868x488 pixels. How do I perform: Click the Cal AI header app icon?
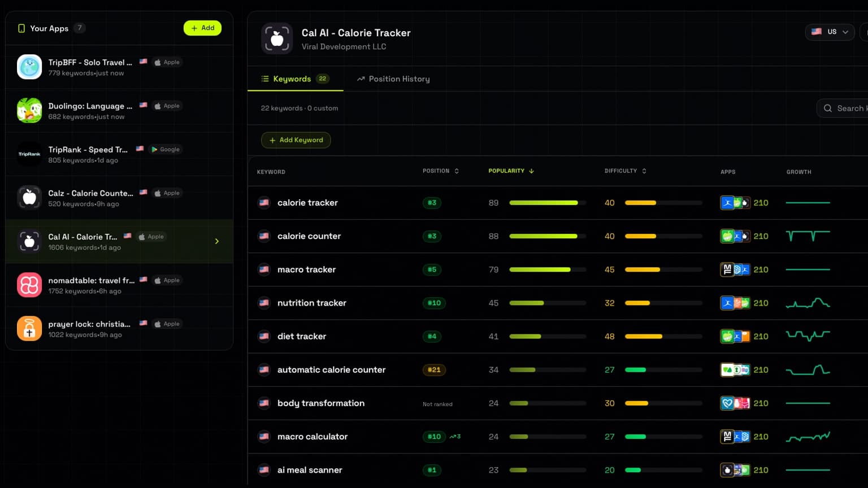[277, 38]
